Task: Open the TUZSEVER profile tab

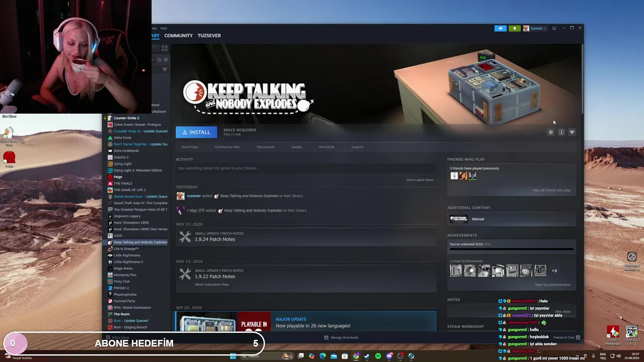Action: [x=209, y=36]
